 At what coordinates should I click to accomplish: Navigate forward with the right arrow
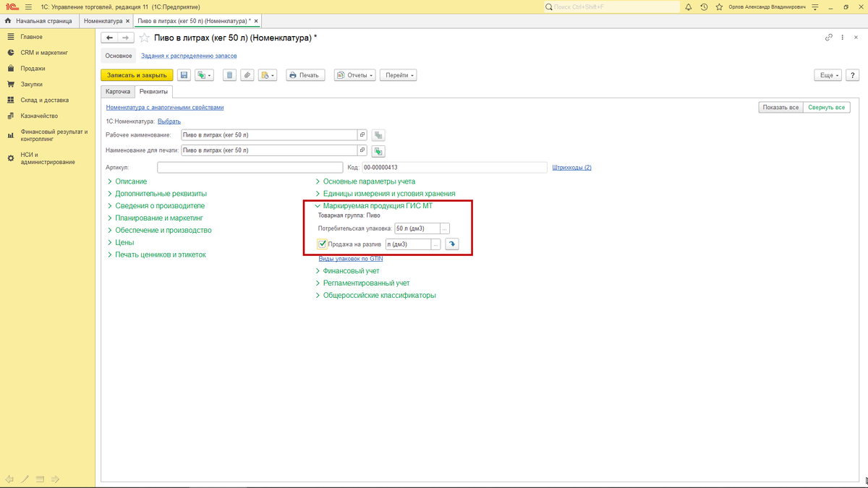pyautogui.click(x=125, y=38)
